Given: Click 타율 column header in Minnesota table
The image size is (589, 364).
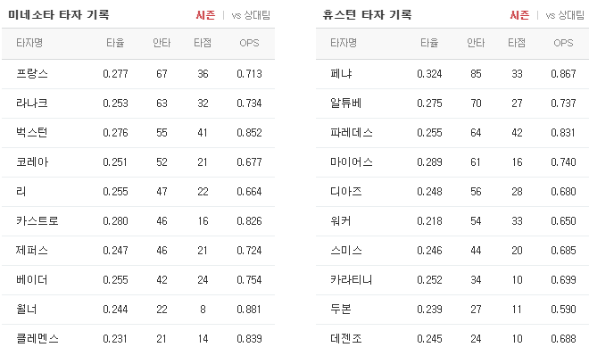Looking at the screenshot, I should 115,43.
